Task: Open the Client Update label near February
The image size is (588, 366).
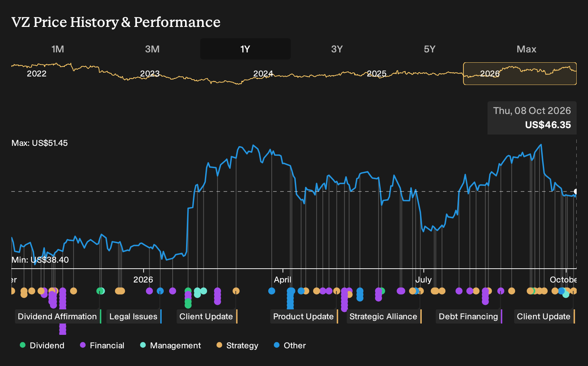Action: 207,316
